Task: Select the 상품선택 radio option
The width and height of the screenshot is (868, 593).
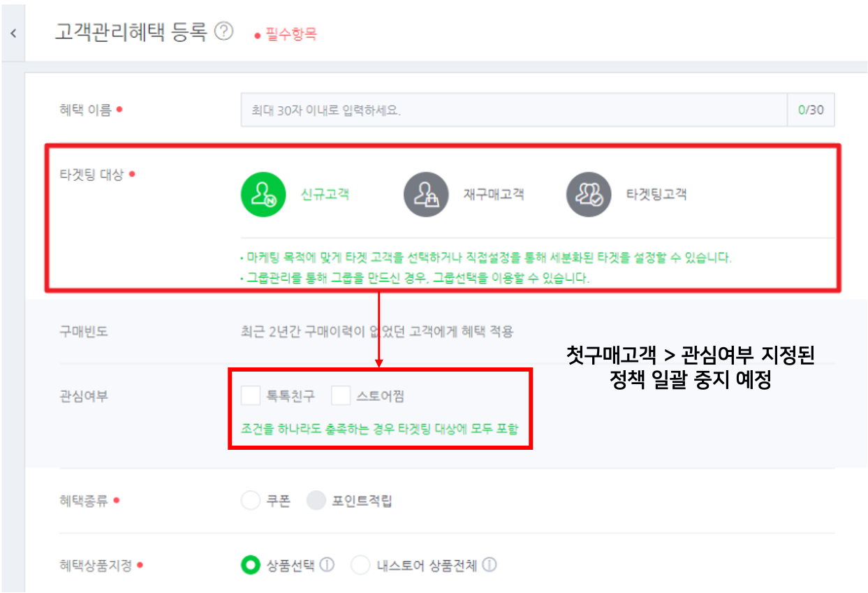Action: 250,565
